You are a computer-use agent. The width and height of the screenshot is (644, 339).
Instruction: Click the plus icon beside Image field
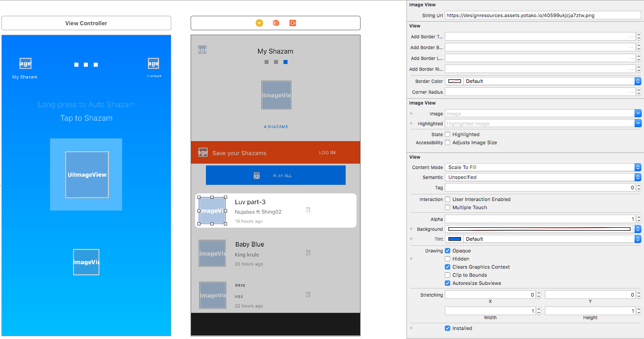coord(411,114)
